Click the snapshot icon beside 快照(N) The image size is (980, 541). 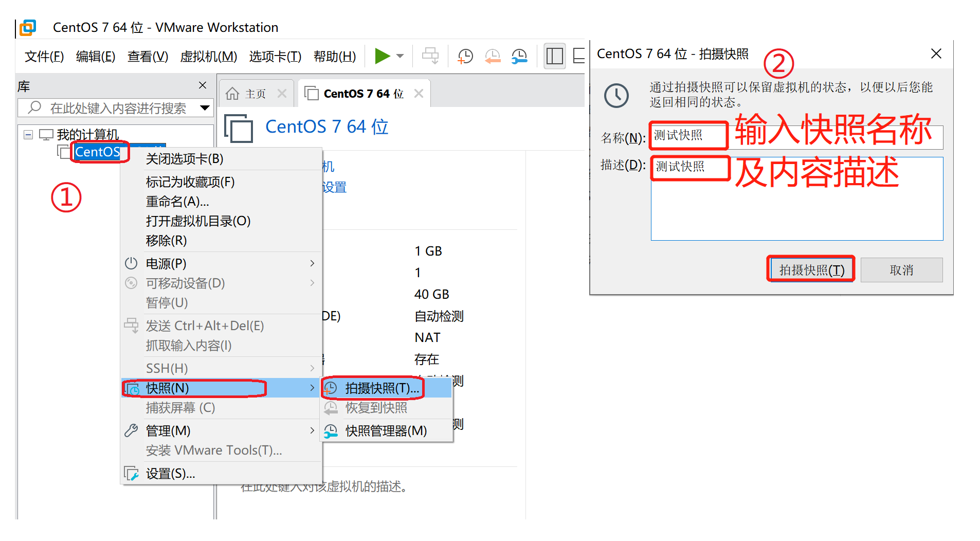(x=132, y=389)
